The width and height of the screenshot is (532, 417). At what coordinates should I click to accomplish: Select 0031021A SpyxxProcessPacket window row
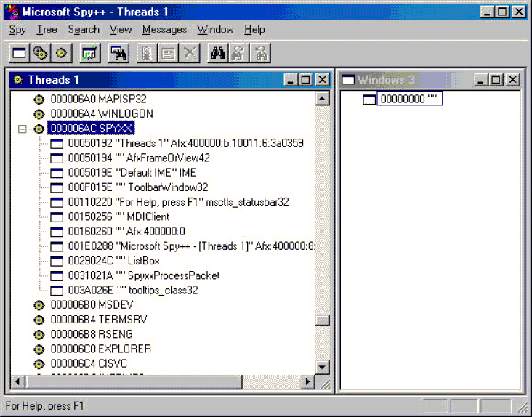click(x=144, y=275)
